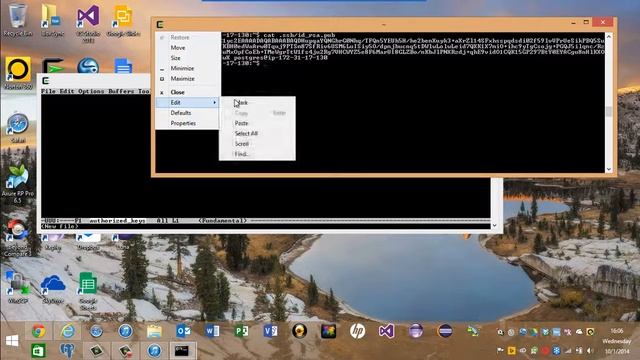Launch Internet Explorer from the taskbar
The width and height of the screenshot is (640, 360).
(x=67, y=331)
